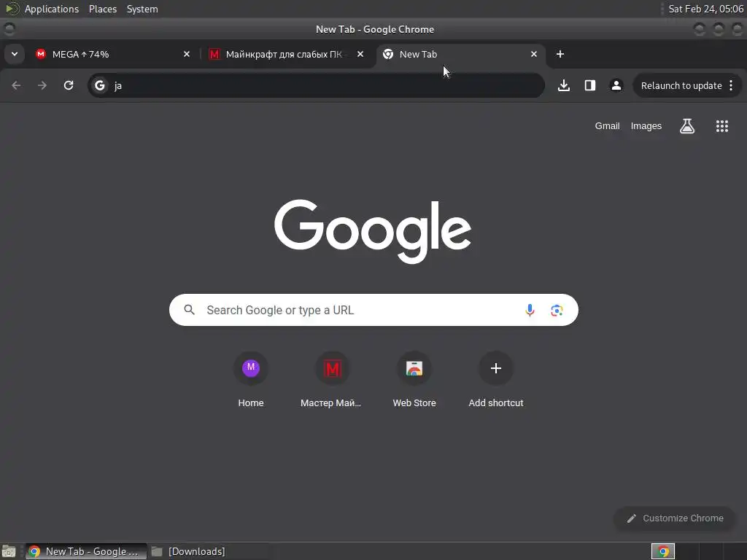Open the System menu
747x560 pixels.
142,9
